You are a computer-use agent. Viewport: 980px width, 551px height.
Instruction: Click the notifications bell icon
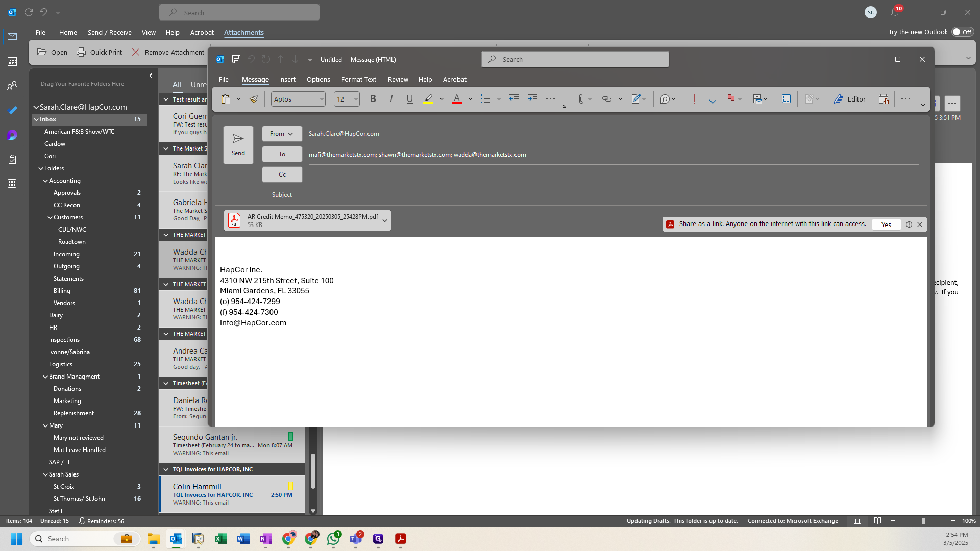(895, 12)
